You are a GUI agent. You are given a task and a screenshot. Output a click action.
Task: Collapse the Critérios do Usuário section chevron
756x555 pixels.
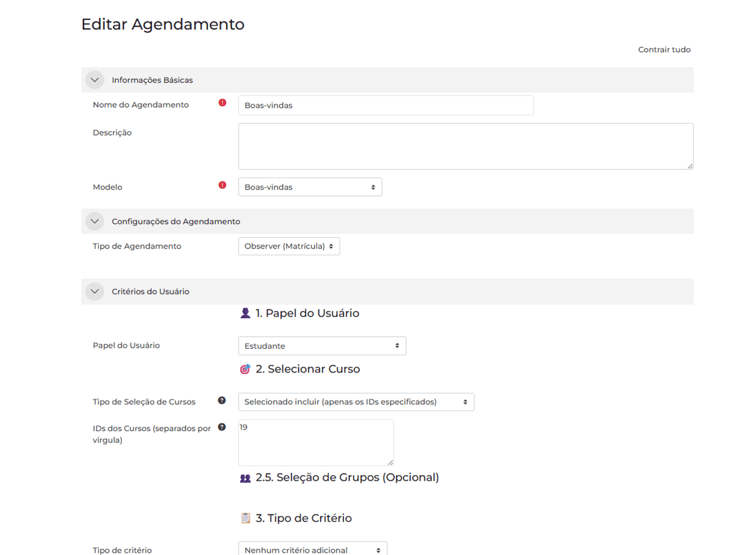point(95,291)
